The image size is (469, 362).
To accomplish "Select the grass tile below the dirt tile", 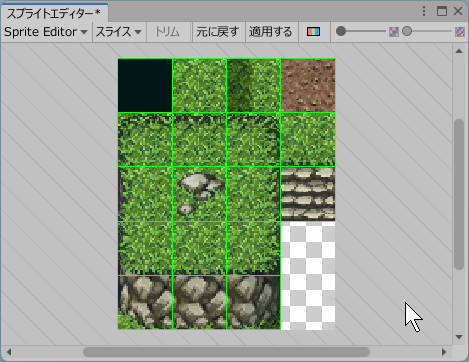I will pyautogui.click(x=308, y=140).
